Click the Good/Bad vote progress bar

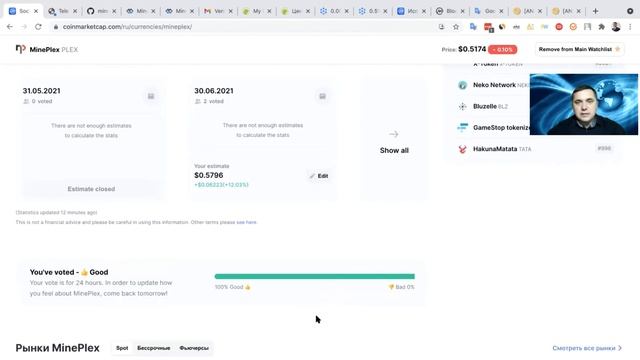point(314,276)
